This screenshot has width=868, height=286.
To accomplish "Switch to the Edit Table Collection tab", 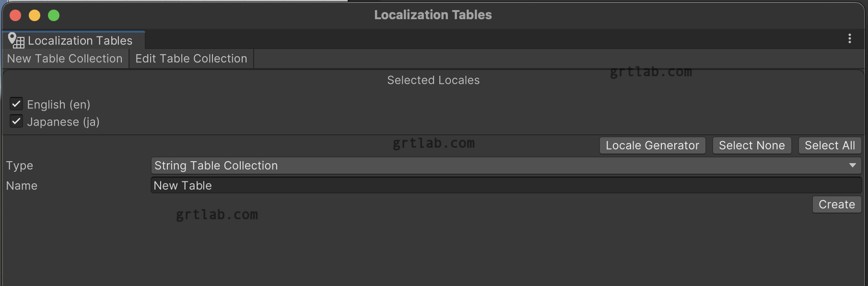I will [x=190, y=58].
